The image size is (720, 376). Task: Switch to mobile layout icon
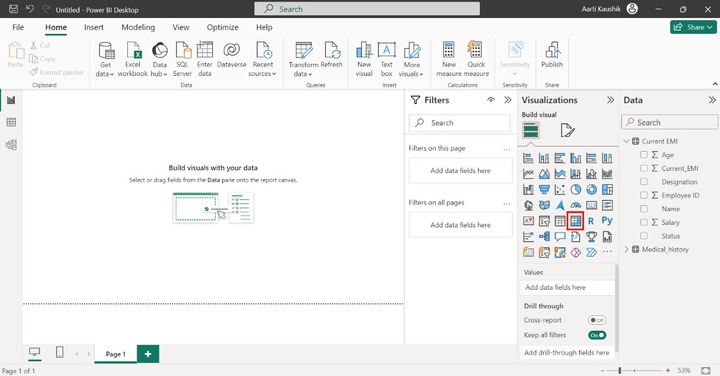tap(60, 352)
